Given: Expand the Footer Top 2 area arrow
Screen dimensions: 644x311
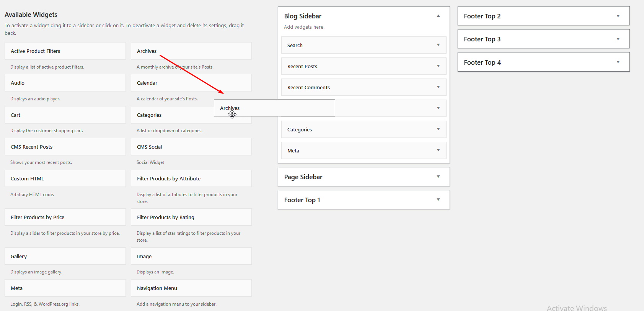Looking at the screenshot, I should pos(618,16).
